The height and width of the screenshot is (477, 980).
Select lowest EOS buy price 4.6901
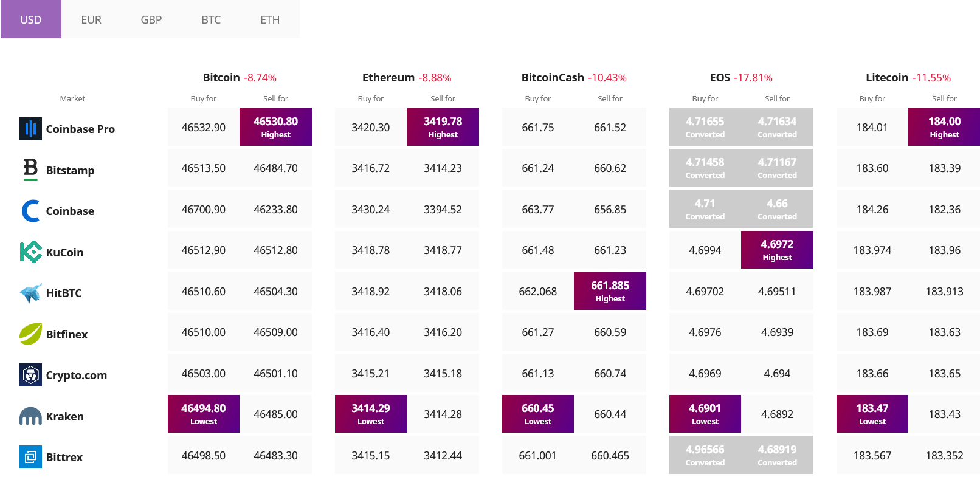[x=705, y=414]
